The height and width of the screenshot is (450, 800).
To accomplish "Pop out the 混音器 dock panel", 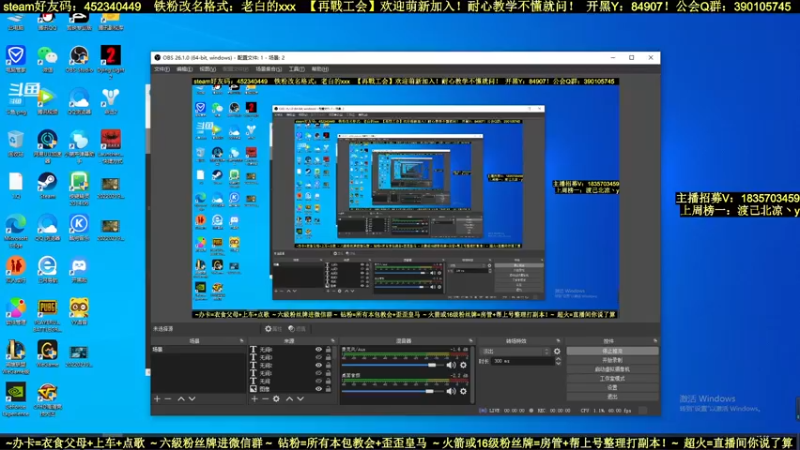I will (471, 341).
